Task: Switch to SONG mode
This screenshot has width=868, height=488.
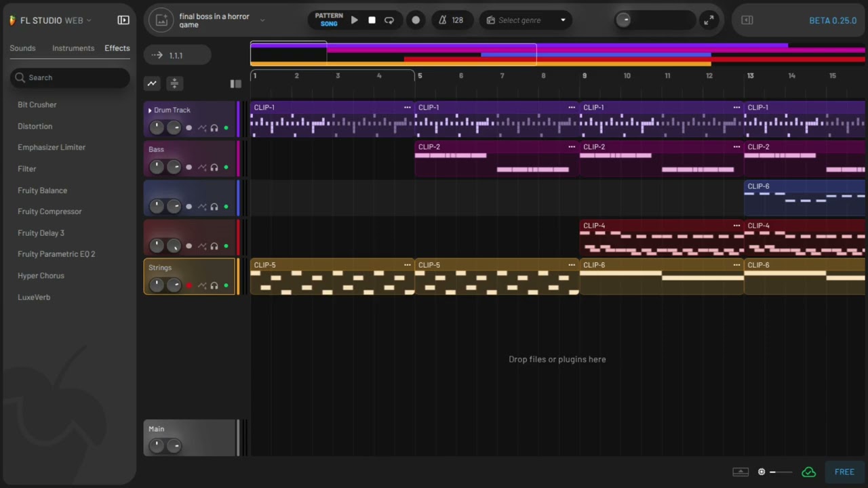Action: pyautogui.click(x=329, y=24)
